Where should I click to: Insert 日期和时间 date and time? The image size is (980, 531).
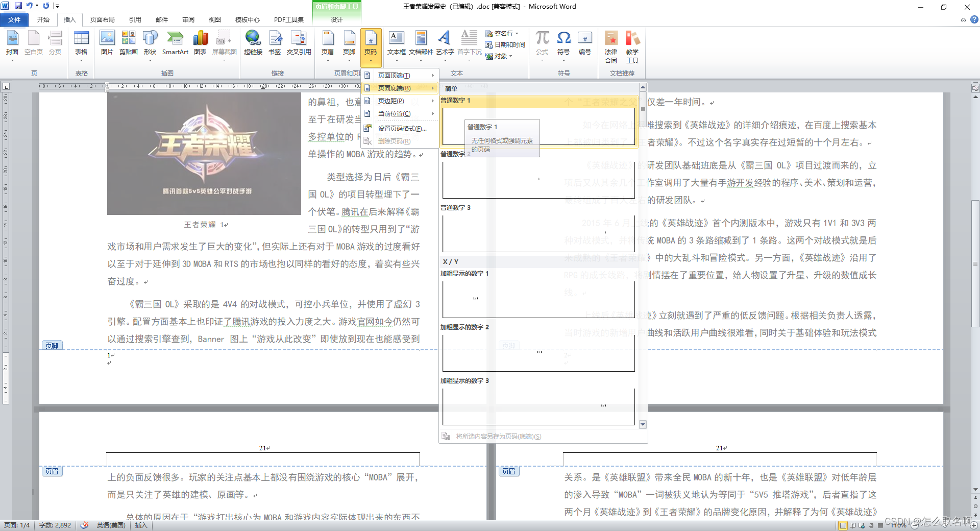505,45
